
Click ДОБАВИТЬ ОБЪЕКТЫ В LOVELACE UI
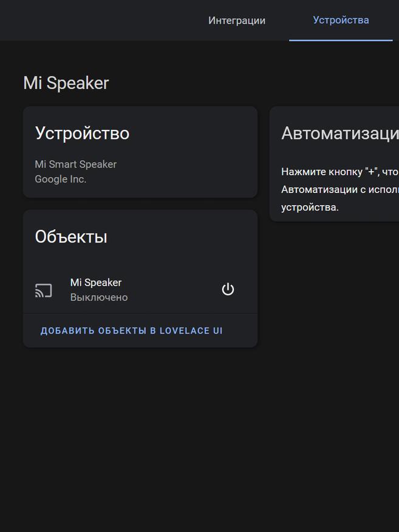131,331
